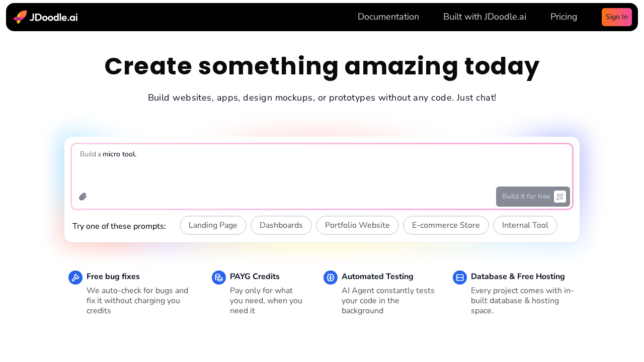Select the Landing Page prompt

[213, 225]
